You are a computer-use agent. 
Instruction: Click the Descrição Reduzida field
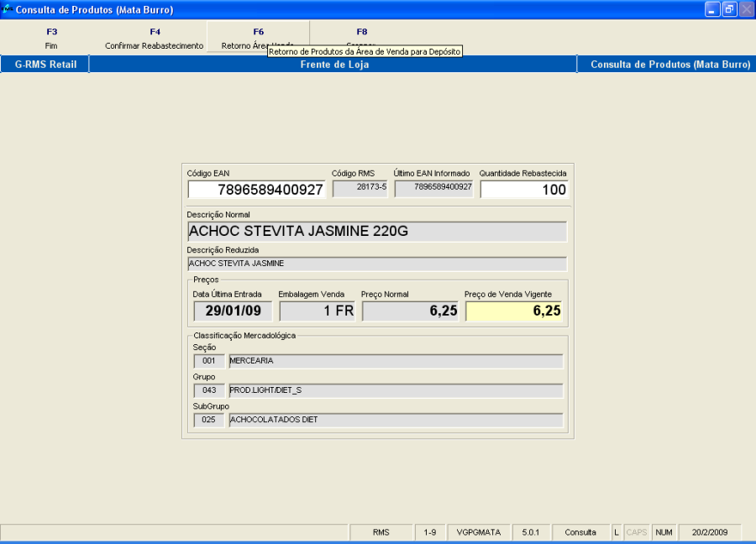click(x=377, y=264)
